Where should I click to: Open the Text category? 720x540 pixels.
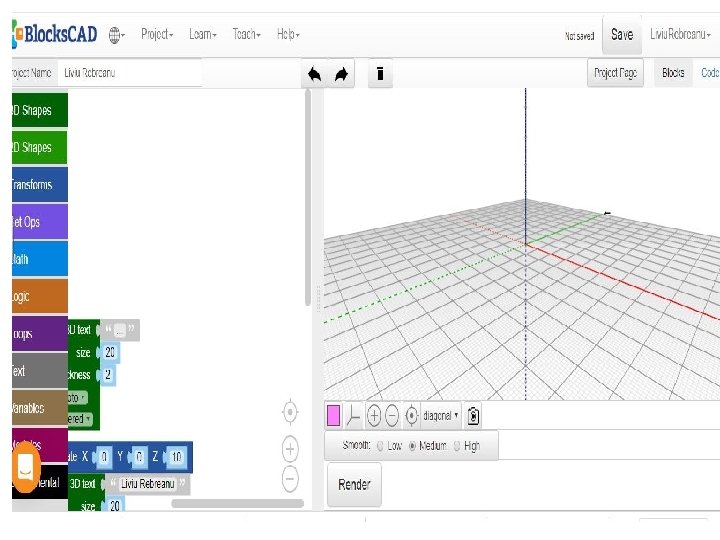[x=40, y=371]
